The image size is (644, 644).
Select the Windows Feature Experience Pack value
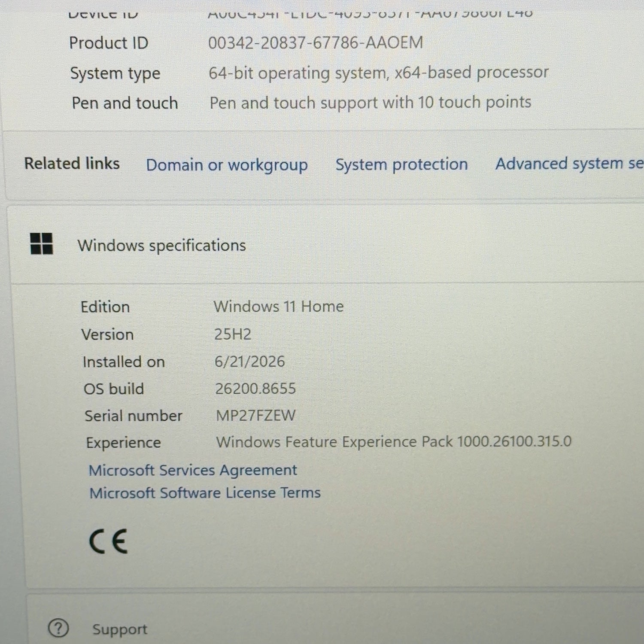[394, 442]
